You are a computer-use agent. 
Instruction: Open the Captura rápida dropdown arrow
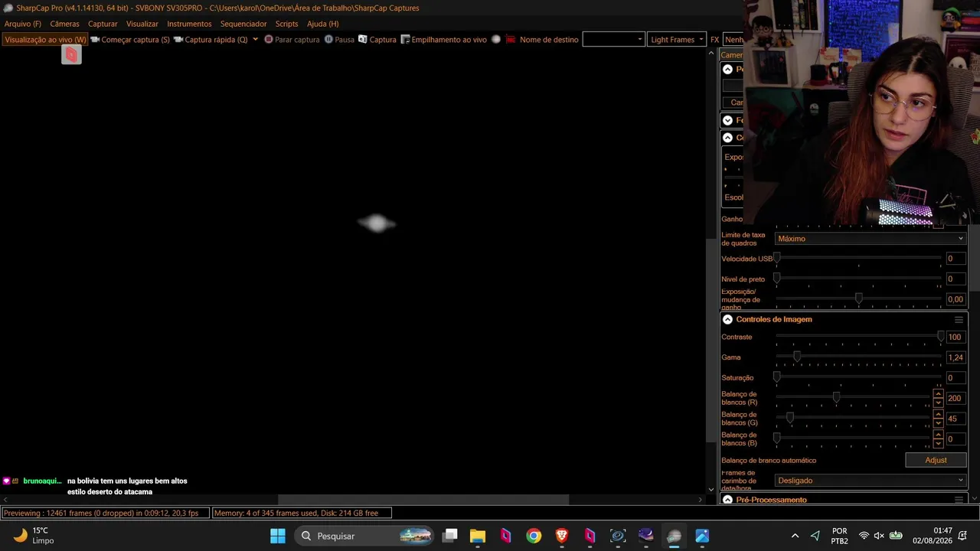pyautogui.click(x=255, y=39)
